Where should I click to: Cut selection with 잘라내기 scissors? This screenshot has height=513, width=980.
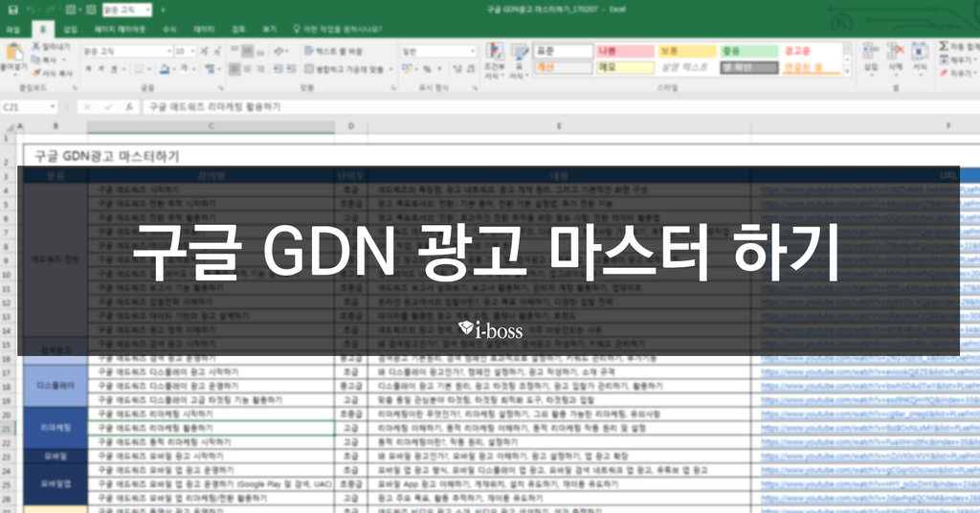51,46
